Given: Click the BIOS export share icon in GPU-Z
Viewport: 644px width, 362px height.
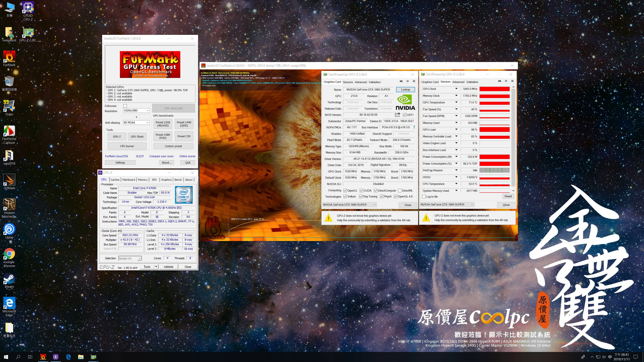Looking at the screenshot, I should click(397, 114).
